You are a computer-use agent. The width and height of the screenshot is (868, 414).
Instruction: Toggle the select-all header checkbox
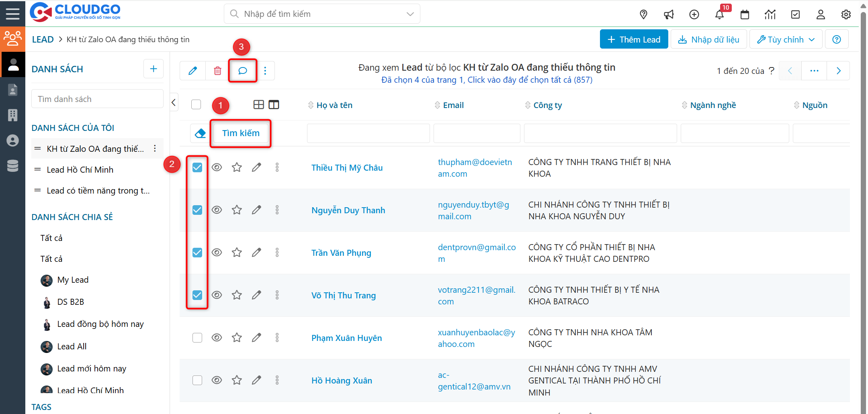pos(196,105)
